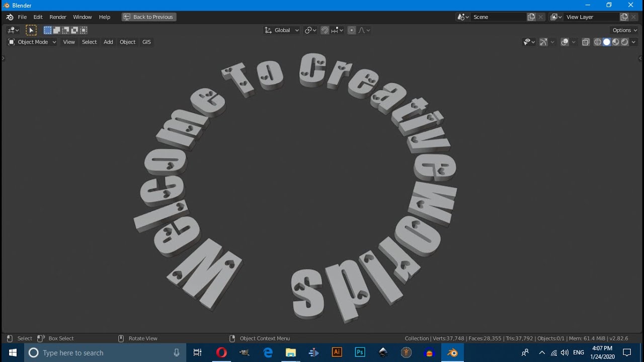Image resolution: width=644 pixels, height=362 pixels.
Task: Add a new view layer icon
Action: point(624,17)
